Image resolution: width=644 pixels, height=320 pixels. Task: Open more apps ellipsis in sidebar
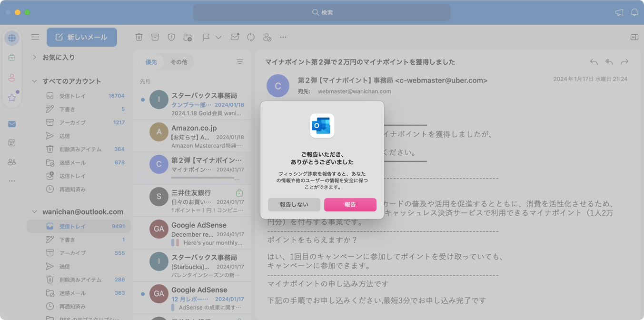pyautogui.click(x=12, y=181)
